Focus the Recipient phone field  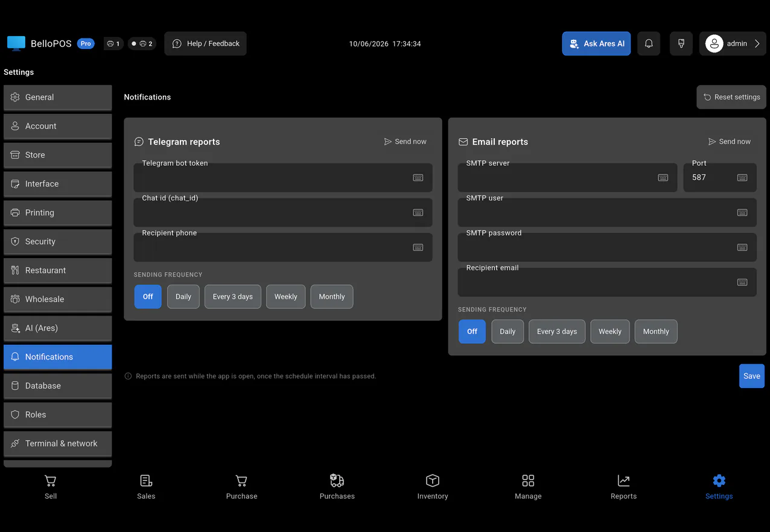click(x=283, y=247)
